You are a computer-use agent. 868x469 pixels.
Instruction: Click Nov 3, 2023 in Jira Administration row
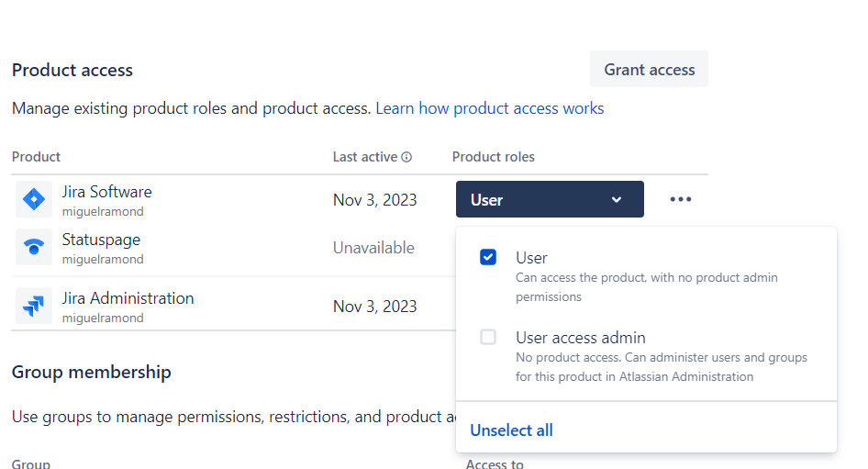point(374,307)
